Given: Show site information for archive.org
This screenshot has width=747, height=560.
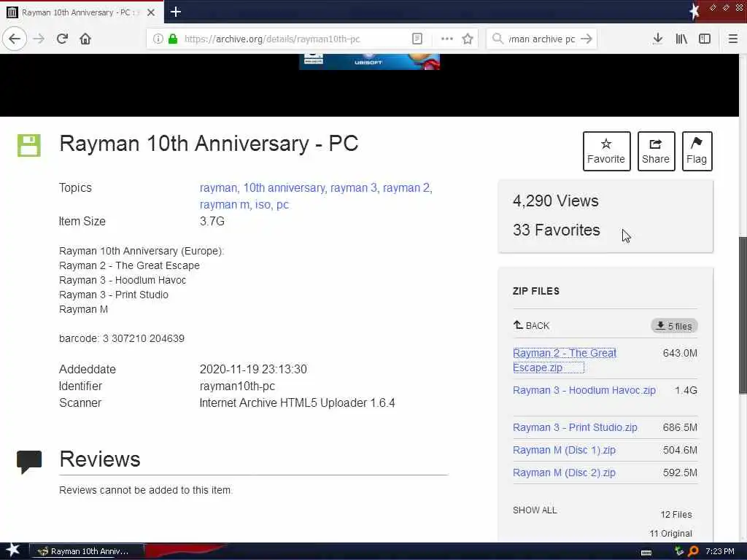Looking at the screenshot, I should (x=158, y=39).
